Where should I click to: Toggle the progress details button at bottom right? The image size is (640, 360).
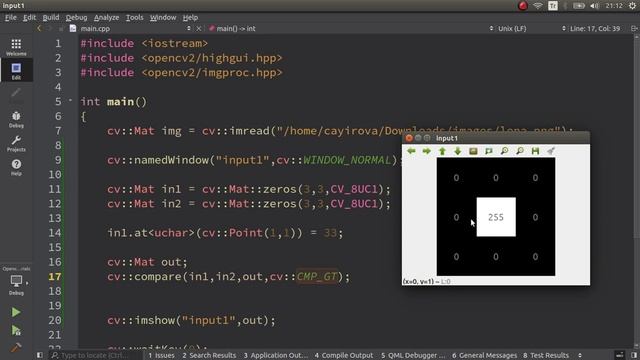620,355
